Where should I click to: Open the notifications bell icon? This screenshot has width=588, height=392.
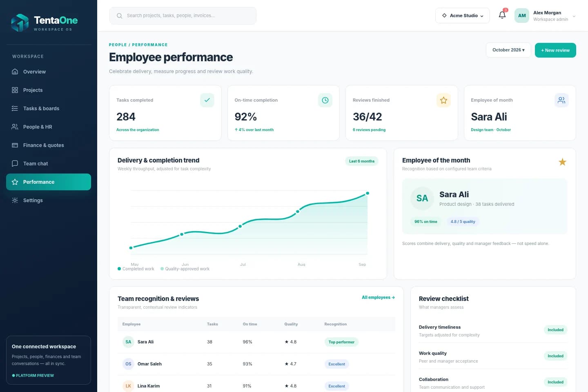[502, 15]
